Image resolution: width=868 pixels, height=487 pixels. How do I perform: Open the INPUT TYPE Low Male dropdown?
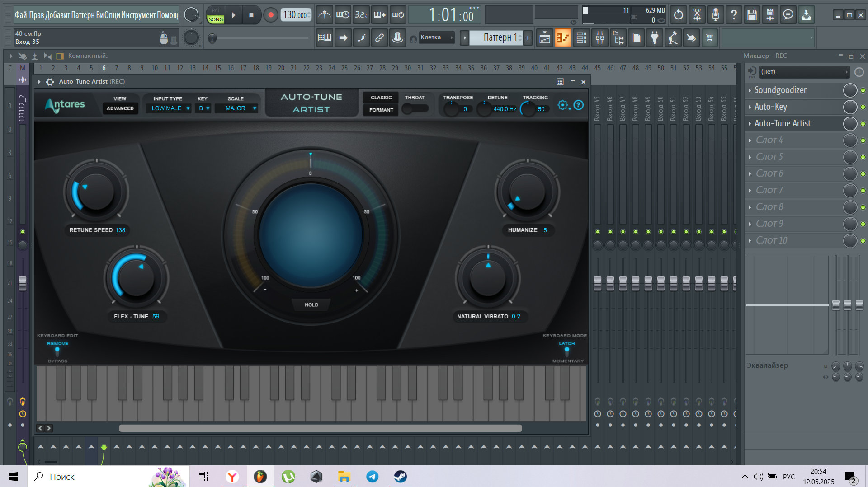(168, 108)
